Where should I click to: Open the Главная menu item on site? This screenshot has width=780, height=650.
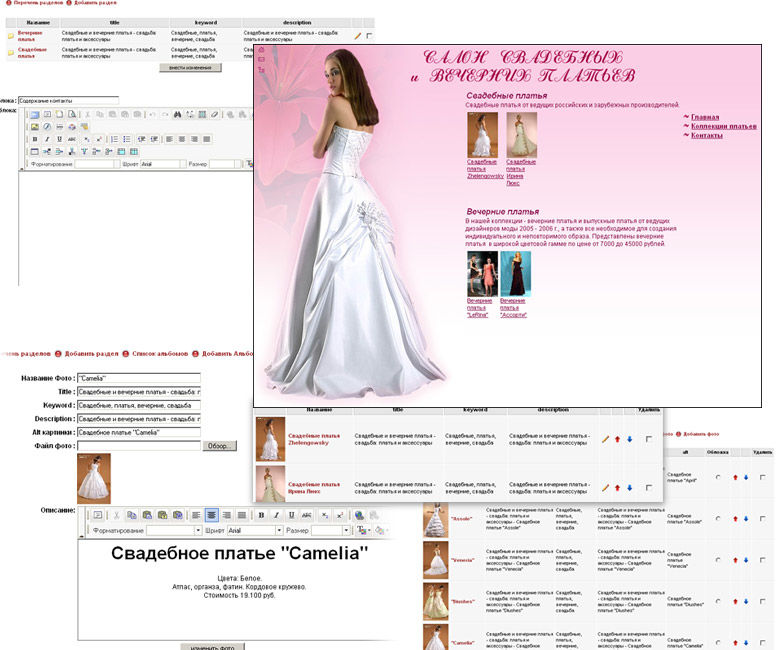point(704,117)
